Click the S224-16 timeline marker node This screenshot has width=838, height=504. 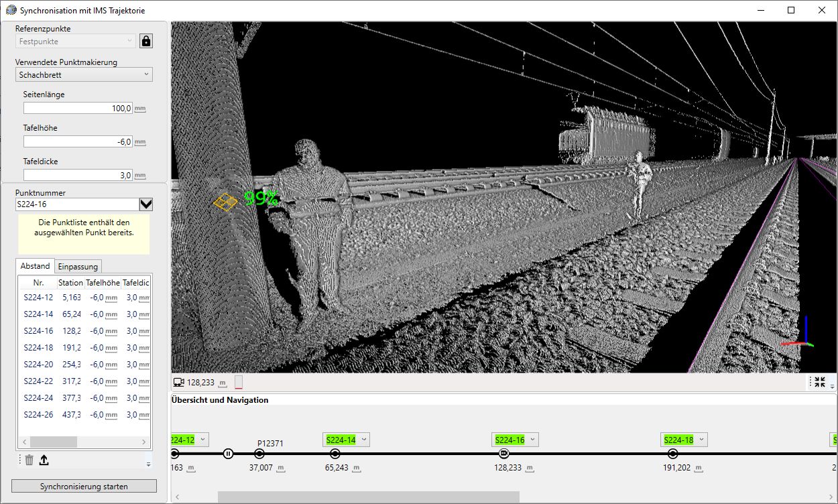pos(504,454)
